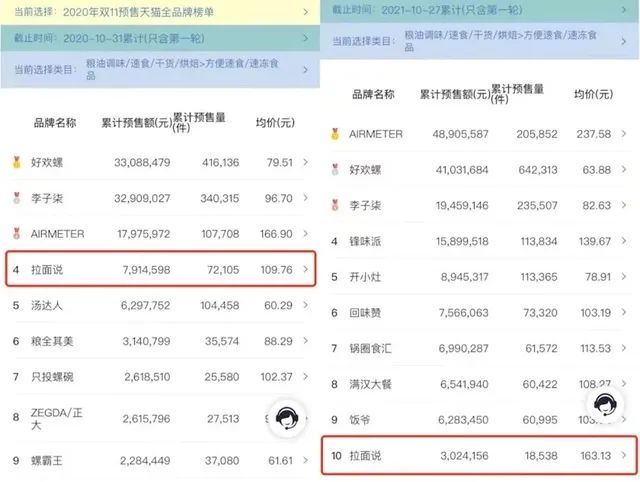
Task: Open the category selector in the right panel
Action: point(480,41)
